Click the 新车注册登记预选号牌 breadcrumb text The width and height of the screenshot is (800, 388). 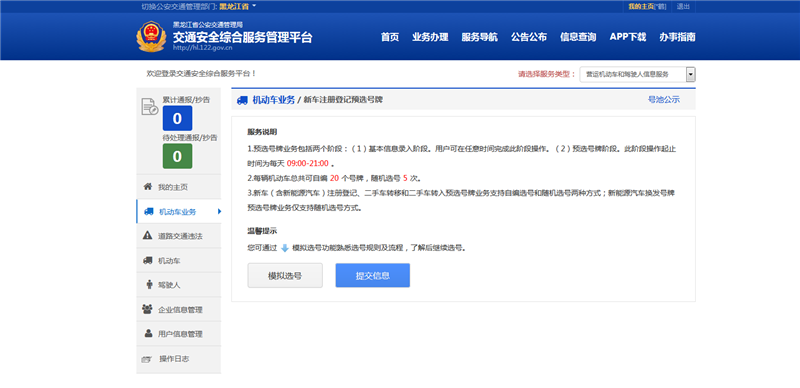(x=343, y=100)
